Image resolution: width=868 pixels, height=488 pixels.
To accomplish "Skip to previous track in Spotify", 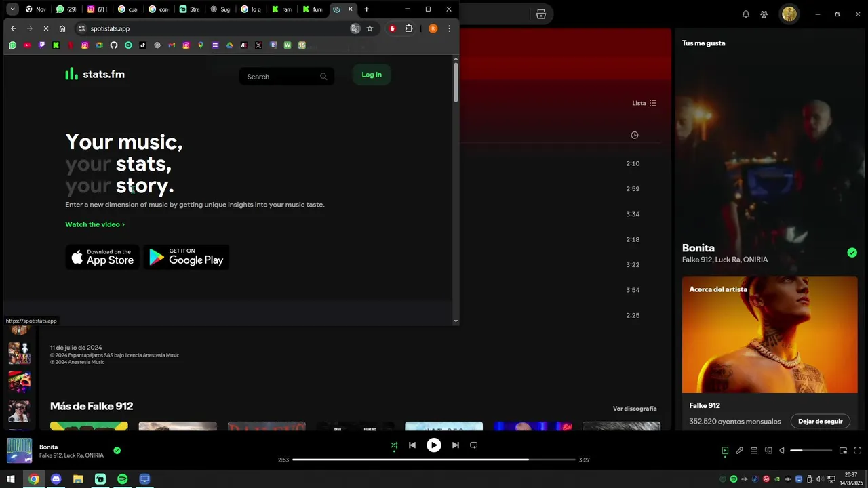I will click(412, 445).
